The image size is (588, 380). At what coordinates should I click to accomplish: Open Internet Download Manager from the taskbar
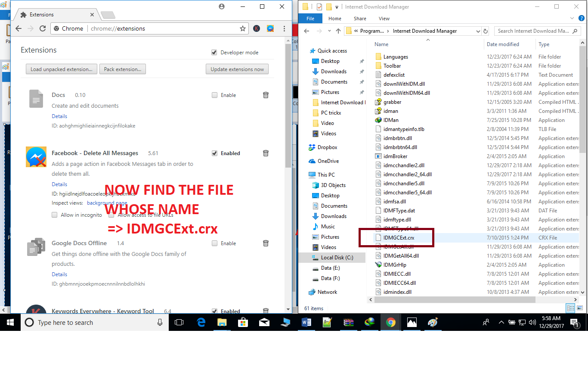(x=370, y=322)
